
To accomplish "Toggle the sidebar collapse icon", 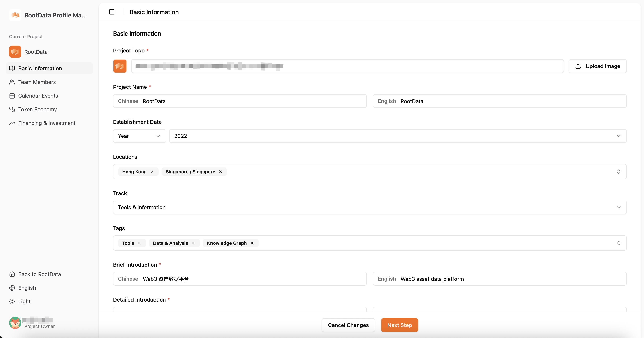I will click(x=112, y=12).
